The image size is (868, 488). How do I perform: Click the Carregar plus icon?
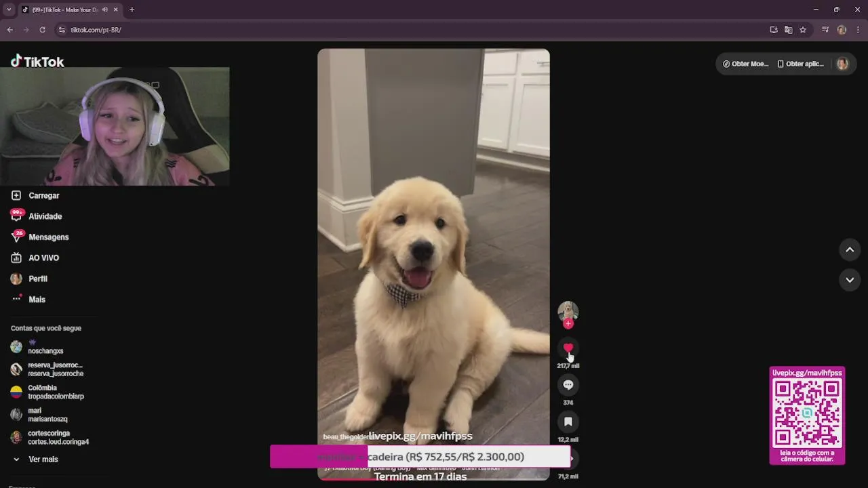point(16,195)
